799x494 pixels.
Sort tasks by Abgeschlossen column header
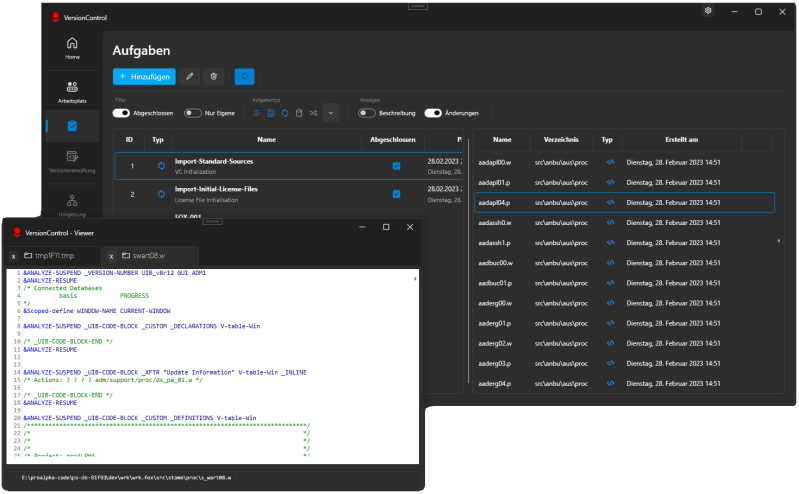(x=392, y=140)
